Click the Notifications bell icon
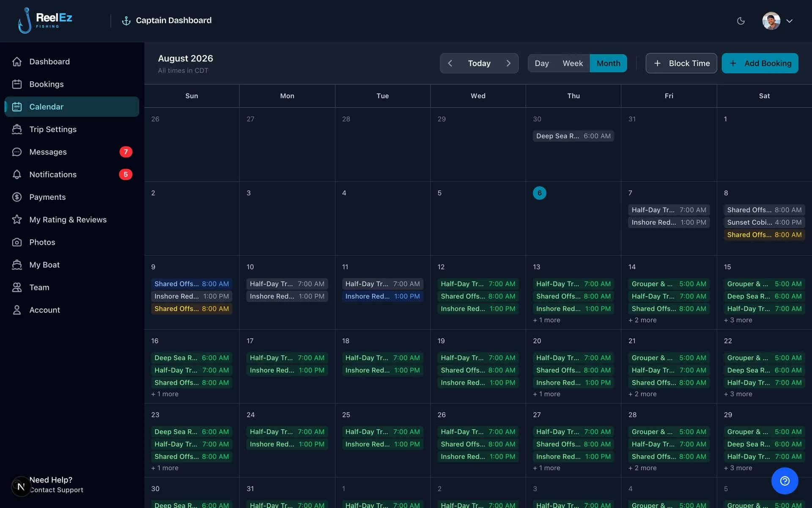The width and height of the screenshot is (812, 508). (17, 174)
